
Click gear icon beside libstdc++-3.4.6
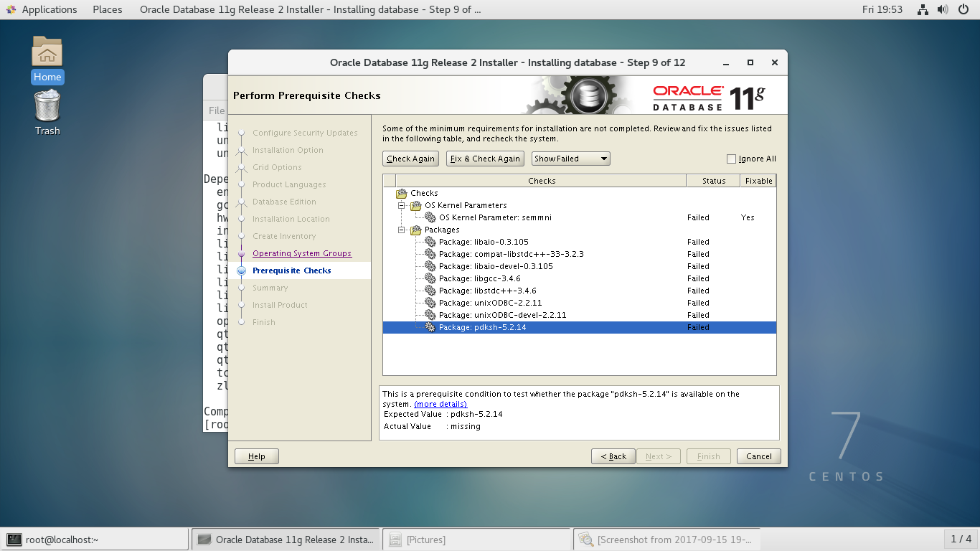tap(430, 291)
